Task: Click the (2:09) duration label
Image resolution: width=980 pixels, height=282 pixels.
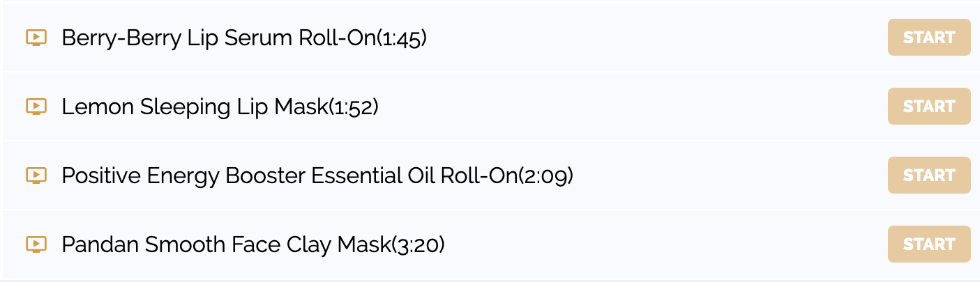Action: tap(546, 176)
